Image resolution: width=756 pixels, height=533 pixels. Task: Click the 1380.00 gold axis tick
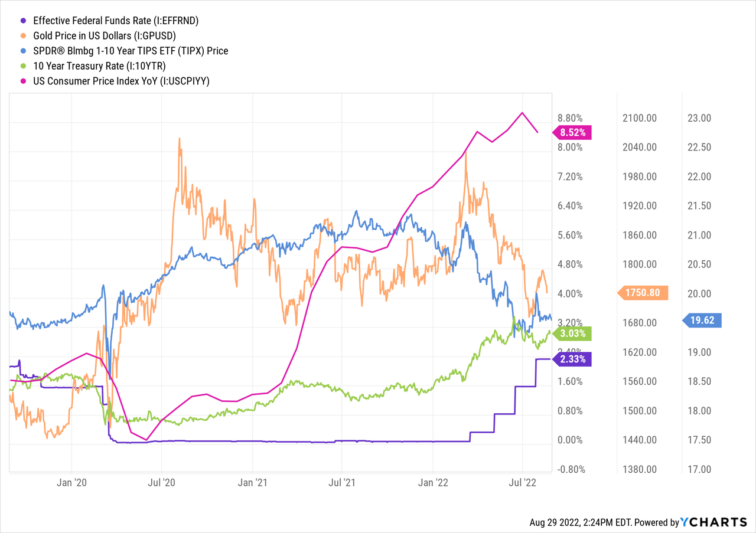click(640, 470)
